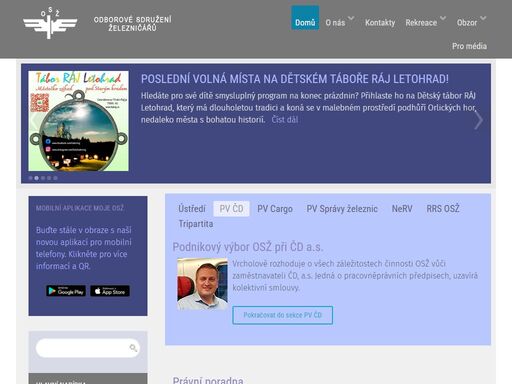Screen dimensions: 512x384
Task: Expand the O nás dropdown chevron
Action: (351, 18)
